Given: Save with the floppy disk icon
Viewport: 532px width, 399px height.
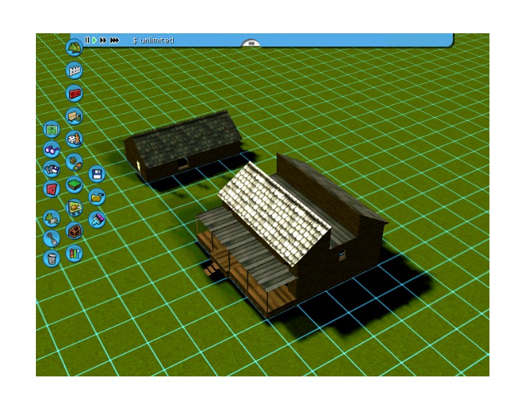Looking at the screenshot, I should [x=97, y=174].
